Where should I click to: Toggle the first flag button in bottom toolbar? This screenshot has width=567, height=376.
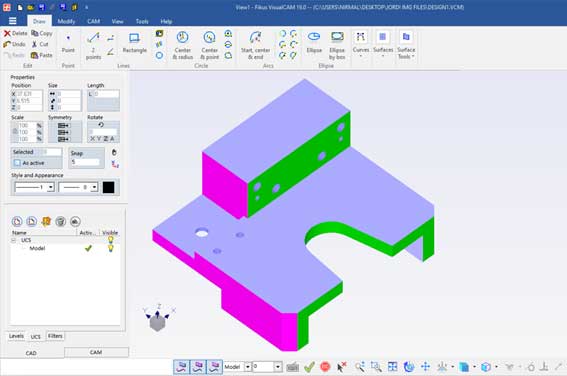coord(182,367)
